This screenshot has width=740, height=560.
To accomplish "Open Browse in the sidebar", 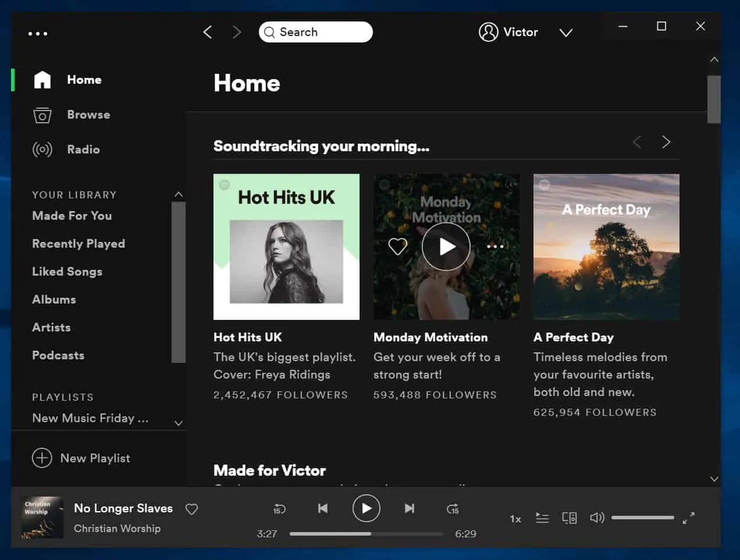I will [88, 115].
